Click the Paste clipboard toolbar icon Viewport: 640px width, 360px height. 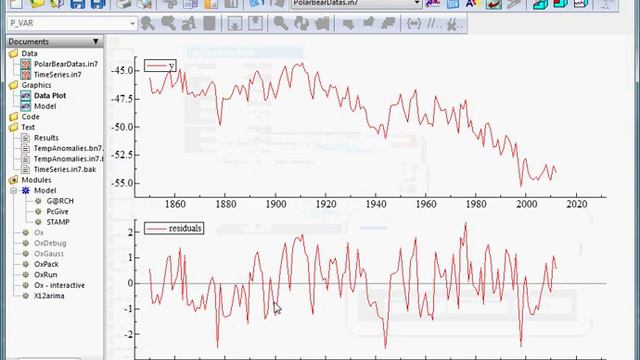click(x=211, y=4)
